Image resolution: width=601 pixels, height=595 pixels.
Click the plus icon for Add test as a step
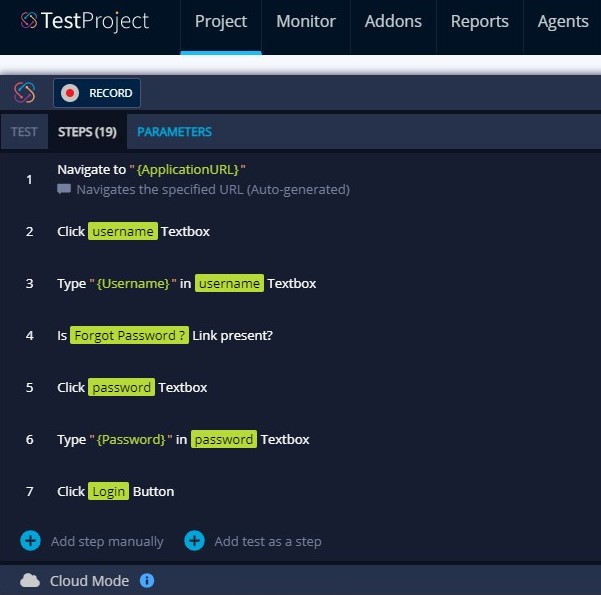click(194, 541)
